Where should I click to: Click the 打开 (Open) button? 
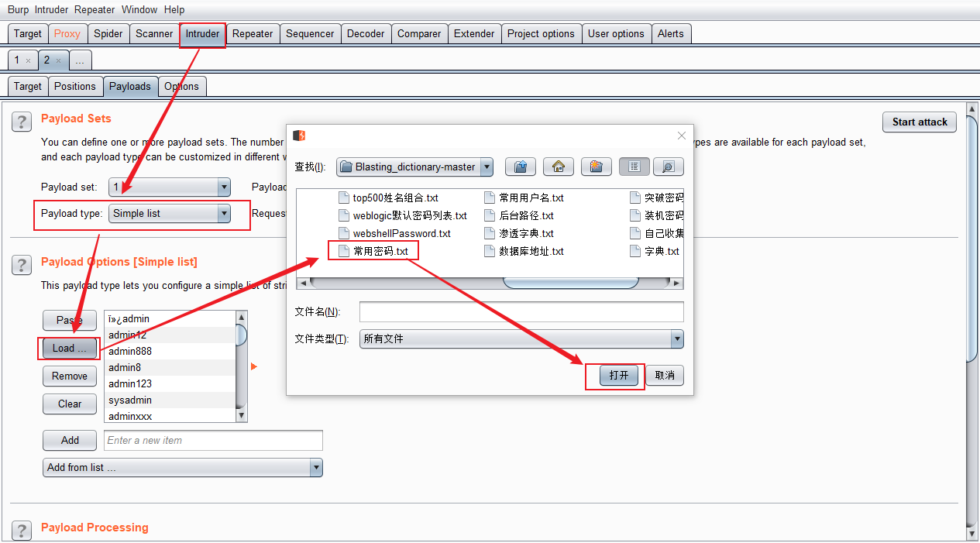(618, 376)
